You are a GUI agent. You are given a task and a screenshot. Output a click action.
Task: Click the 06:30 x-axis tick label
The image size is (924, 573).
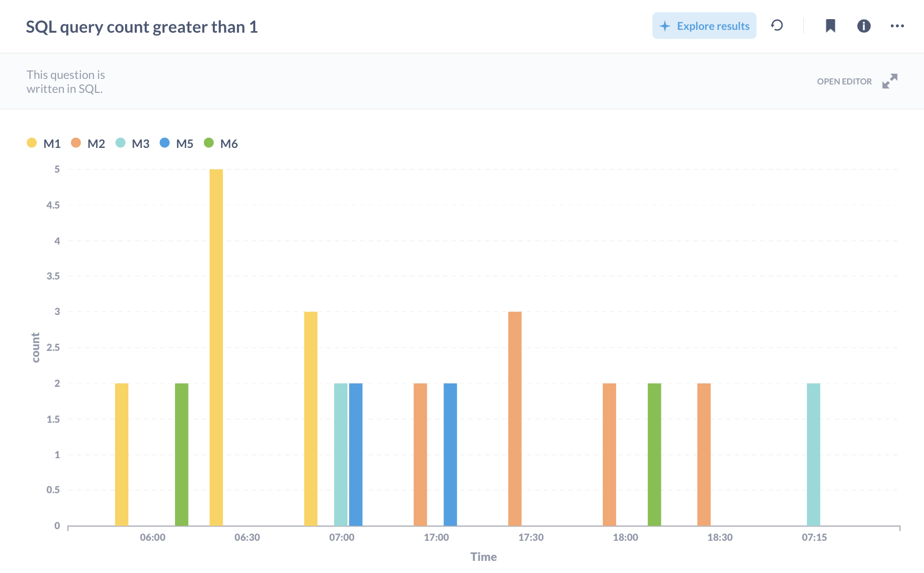pyautogui.click(x=247, y=537)
